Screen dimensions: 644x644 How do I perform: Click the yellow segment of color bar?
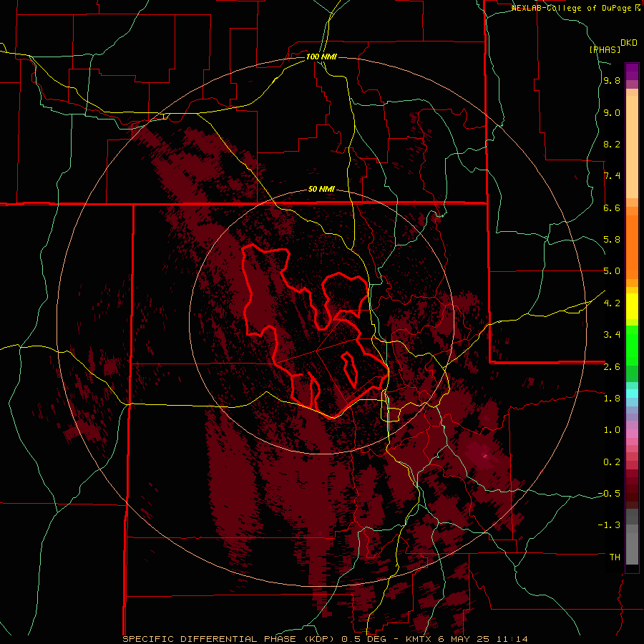(x=632, y=306)
